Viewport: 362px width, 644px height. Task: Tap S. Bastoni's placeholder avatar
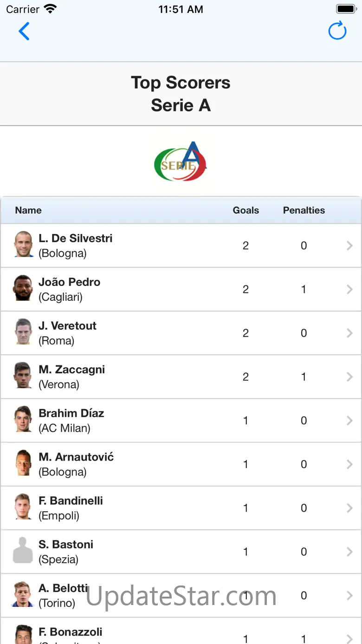coord(23,551)
